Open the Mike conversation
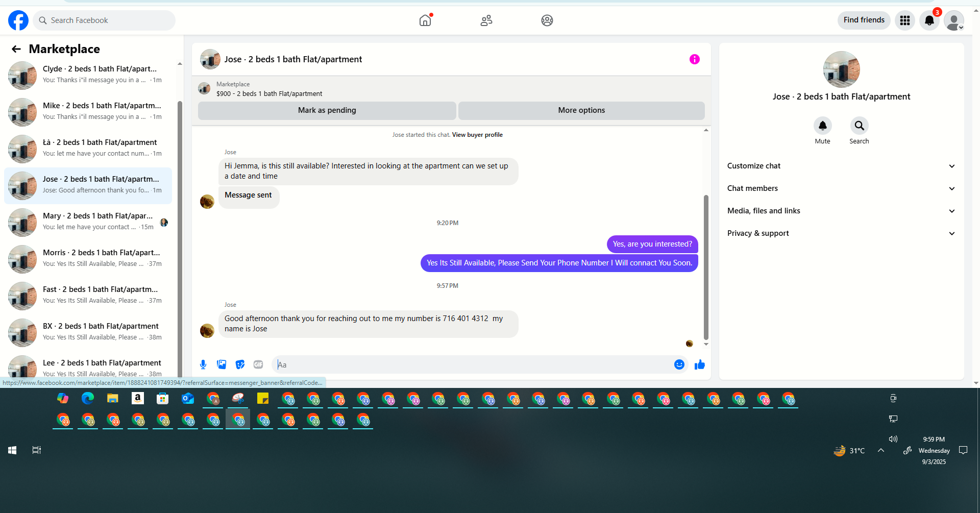Image resolution: width=980 pixels, height=513 pixels. tap(88, 112)
